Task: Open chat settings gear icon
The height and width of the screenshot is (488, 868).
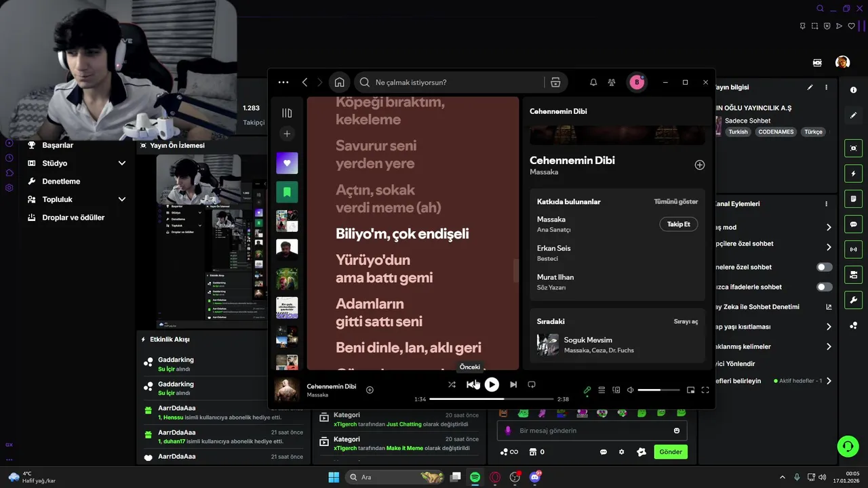Action: (x=621, y=452)
